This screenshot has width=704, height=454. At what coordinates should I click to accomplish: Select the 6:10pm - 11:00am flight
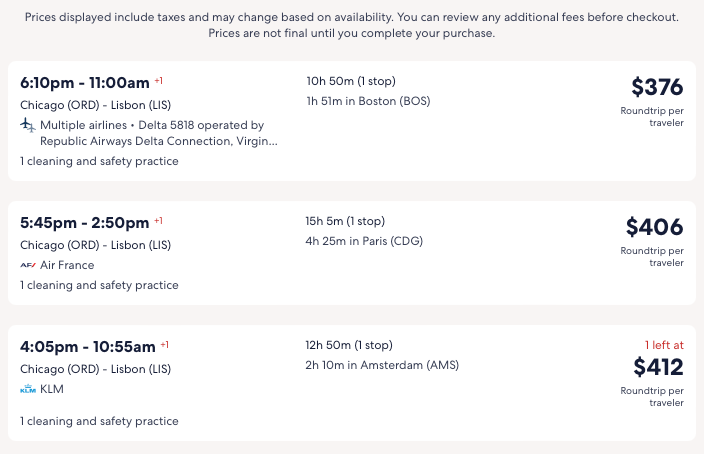click(x=85, y=82)
